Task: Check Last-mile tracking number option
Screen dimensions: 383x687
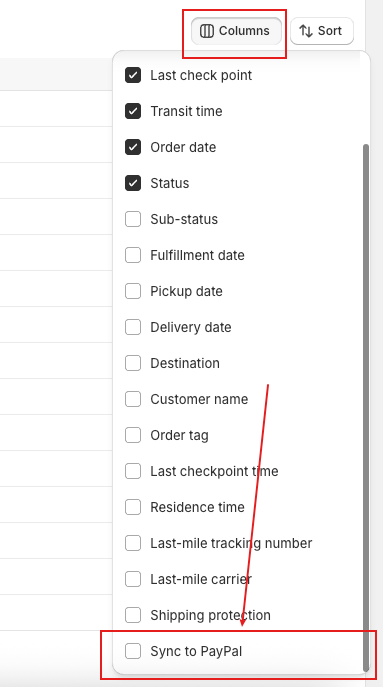Action: [133, 543]
